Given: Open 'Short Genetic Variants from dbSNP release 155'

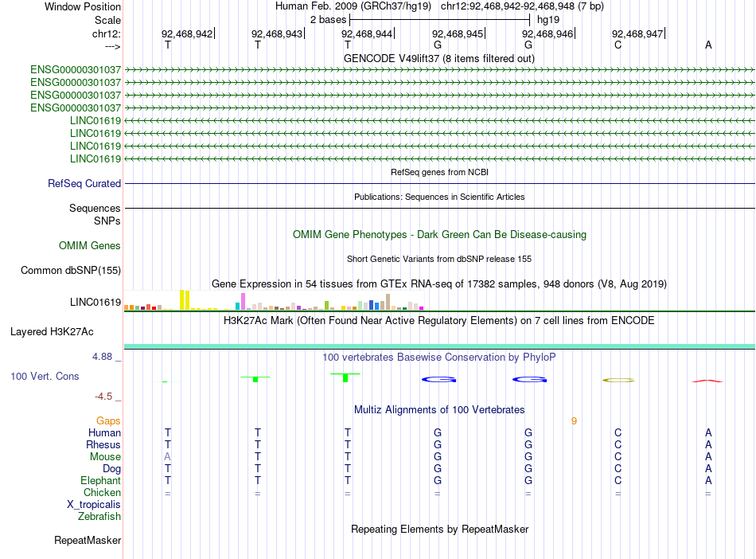Looking at the screenshot, I should tap(439, 259).
